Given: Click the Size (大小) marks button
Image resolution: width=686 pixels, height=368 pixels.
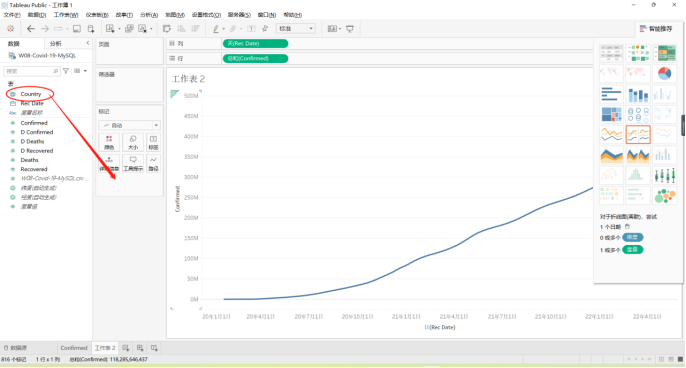Looking at the screenshot, I should click(133, 143).
